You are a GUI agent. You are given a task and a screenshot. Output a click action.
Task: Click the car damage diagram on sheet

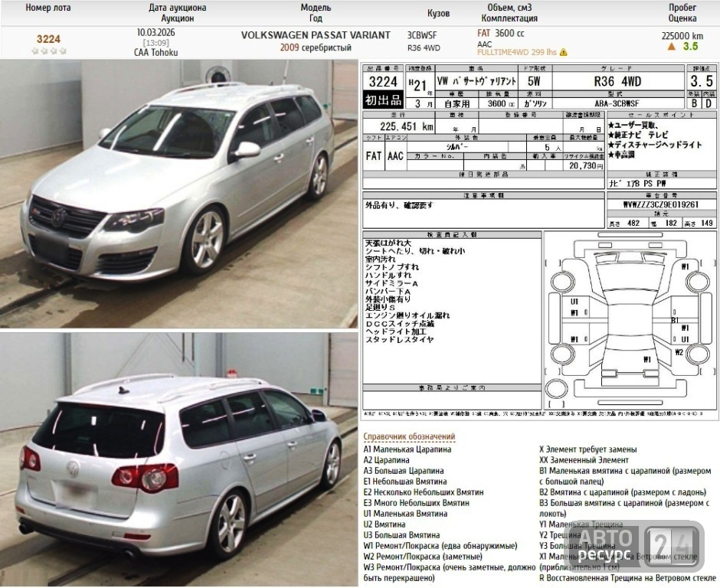point(630,322)
